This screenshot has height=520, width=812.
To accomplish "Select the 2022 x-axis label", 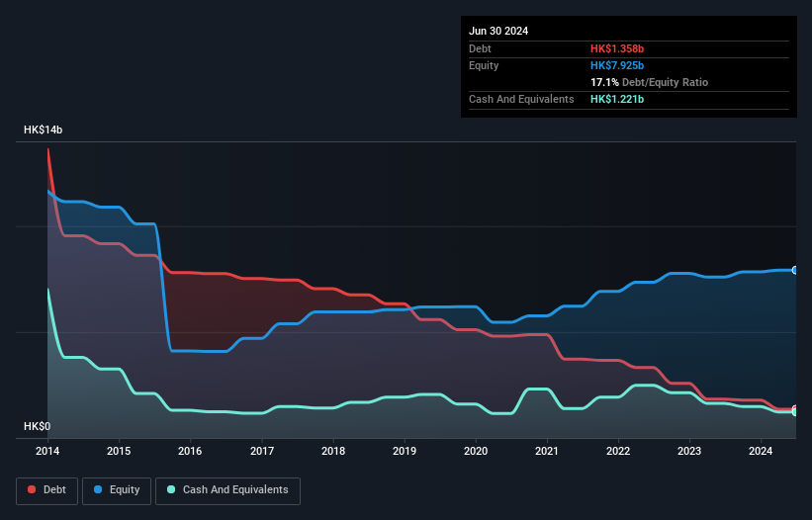I will coord(618,451).
